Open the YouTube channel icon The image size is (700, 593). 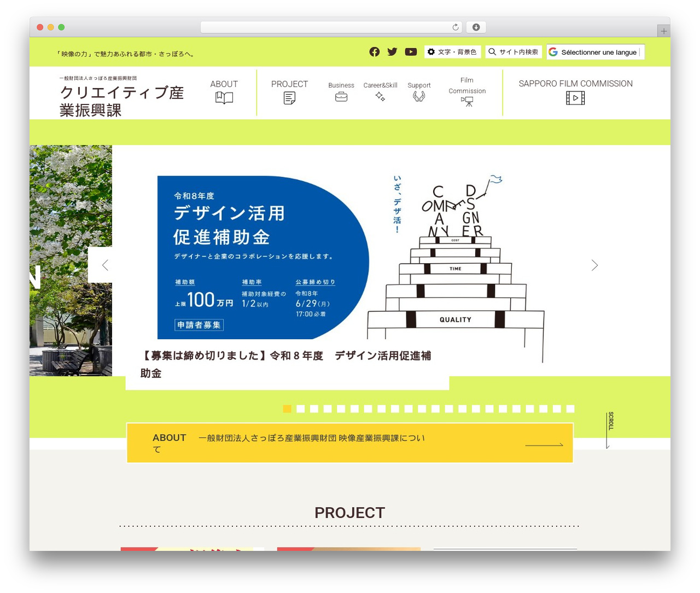411,51
